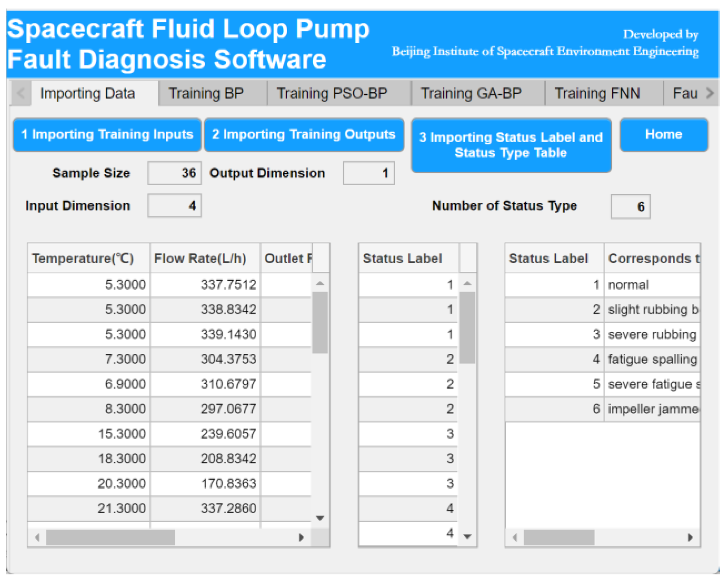
Task: Click the Sample Size value field
Action: pos(174,173)
